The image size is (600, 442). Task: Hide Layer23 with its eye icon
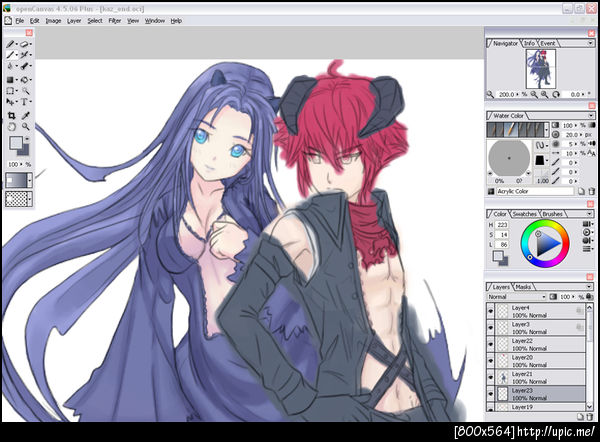click(491, 394)
